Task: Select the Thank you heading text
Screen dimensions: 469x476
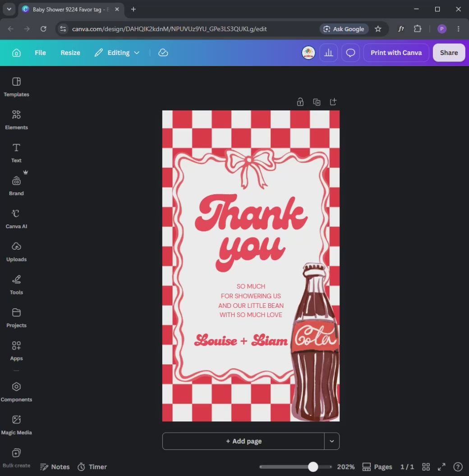Action: 251,232
